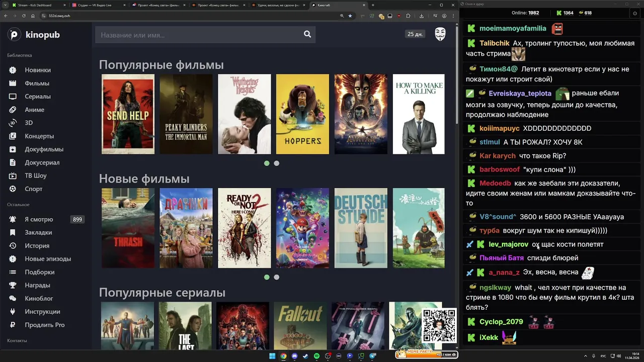
Task: Open the Deutschstunde movie poster
Action: [x=361, y=228]
